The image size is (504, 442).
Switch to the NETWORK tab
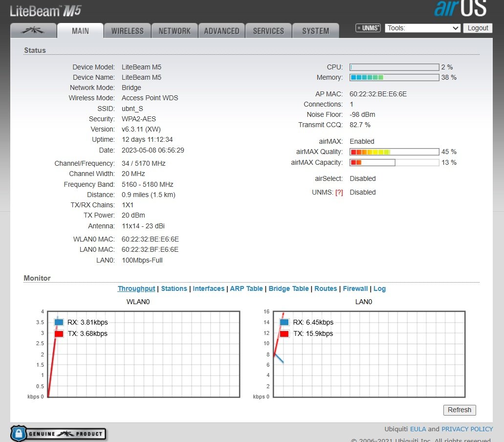(175, 31)
